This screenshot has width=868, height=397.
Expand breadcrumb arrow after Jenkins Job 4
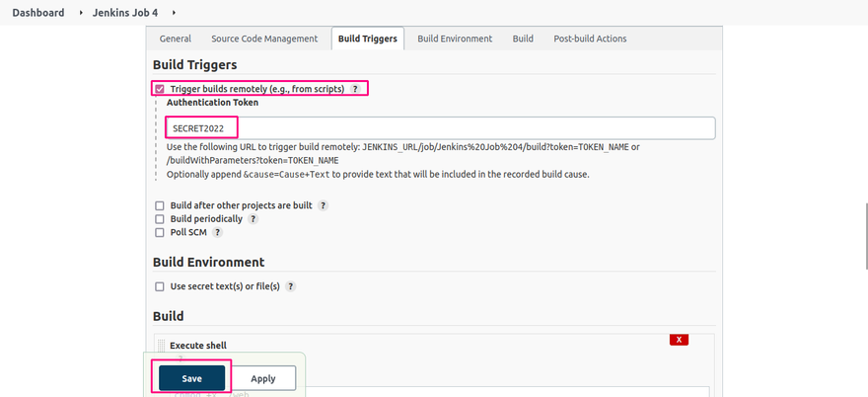[175, 12]
